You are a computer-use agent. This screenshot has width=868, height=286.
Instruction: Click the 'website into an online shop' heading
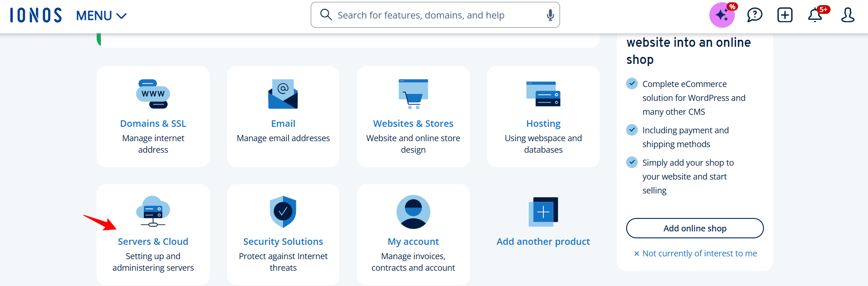pos(689,51)
